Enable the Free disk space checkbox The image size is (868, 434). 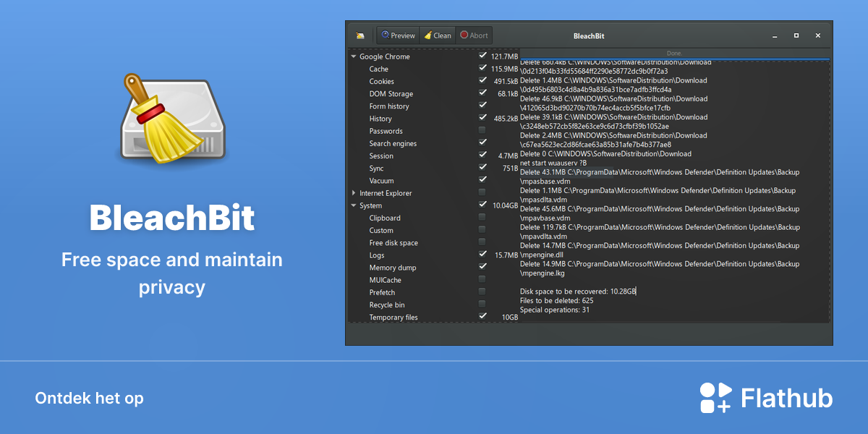point(482,241)
